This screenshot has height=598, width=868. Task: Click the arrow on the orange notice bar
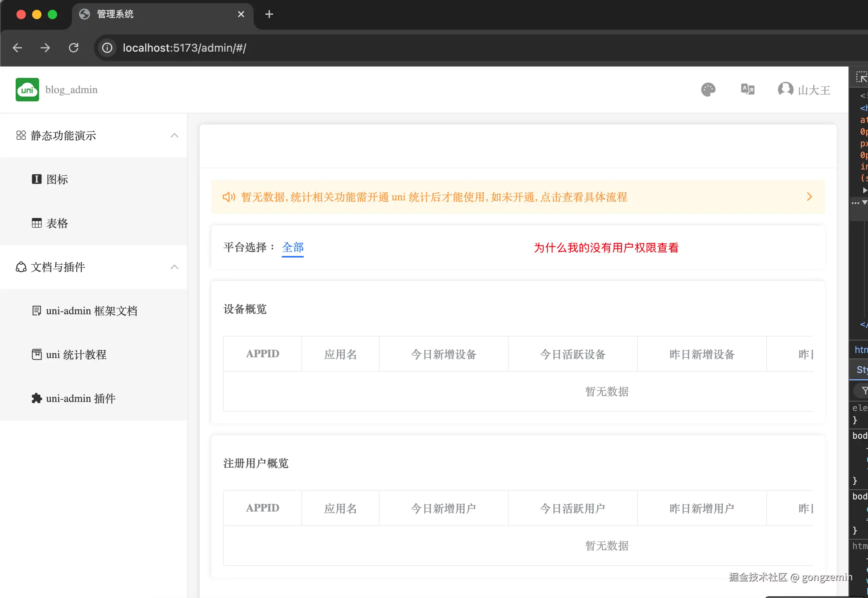click(x=809, y=197)
